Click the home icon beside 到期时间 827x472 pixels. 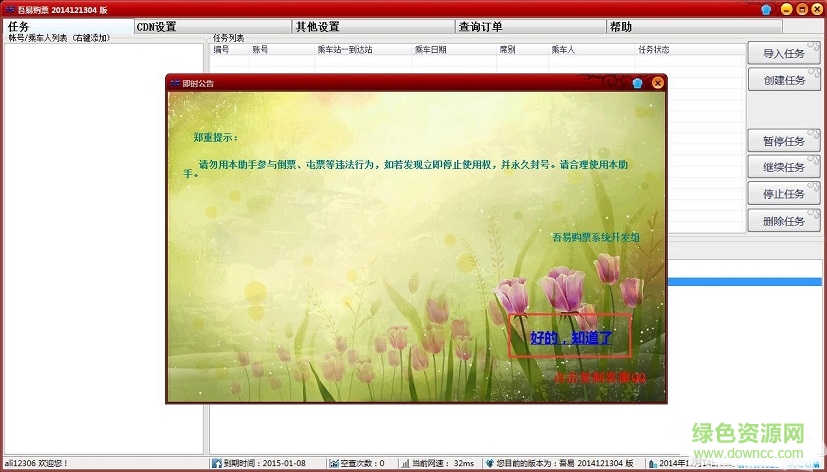(x=217, y=463)
